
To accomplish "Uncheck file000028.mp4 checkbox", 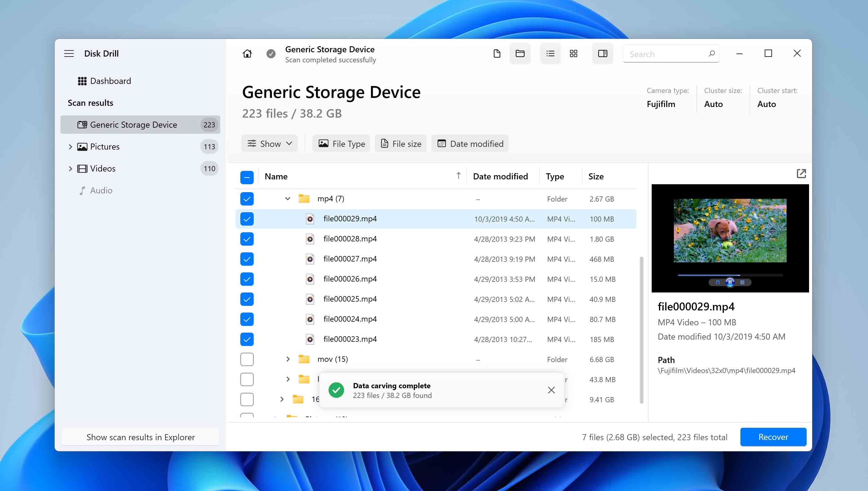I will 247,239.
